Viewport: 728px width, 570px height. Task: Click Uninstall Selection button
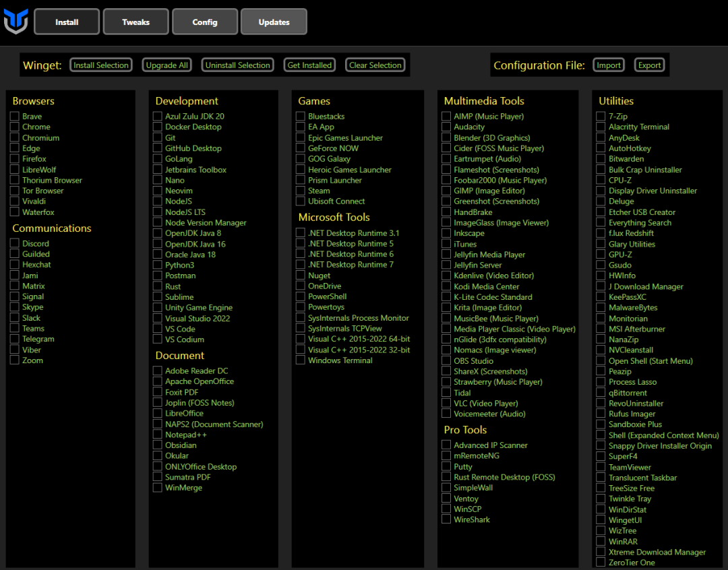[x=237, y=65]
